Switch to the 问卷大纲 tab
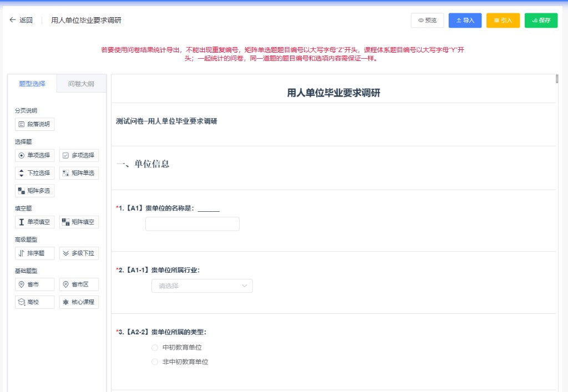 [x=81, y=84]
